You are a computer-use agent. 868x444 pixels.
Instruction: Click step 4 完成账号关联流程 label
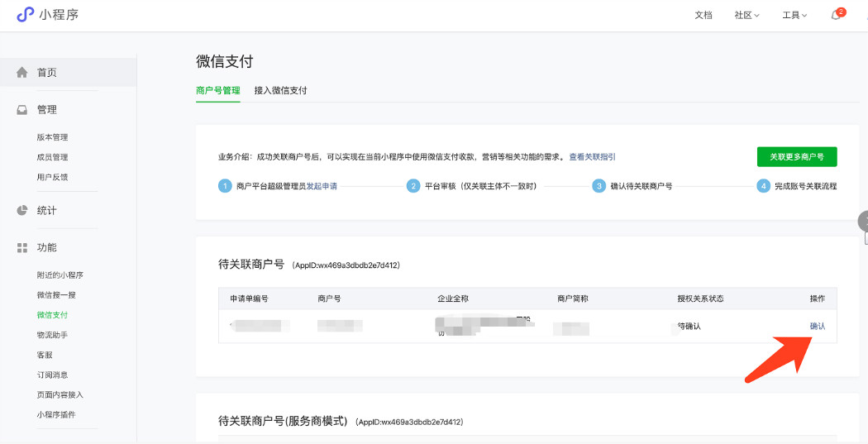[805, 186]
